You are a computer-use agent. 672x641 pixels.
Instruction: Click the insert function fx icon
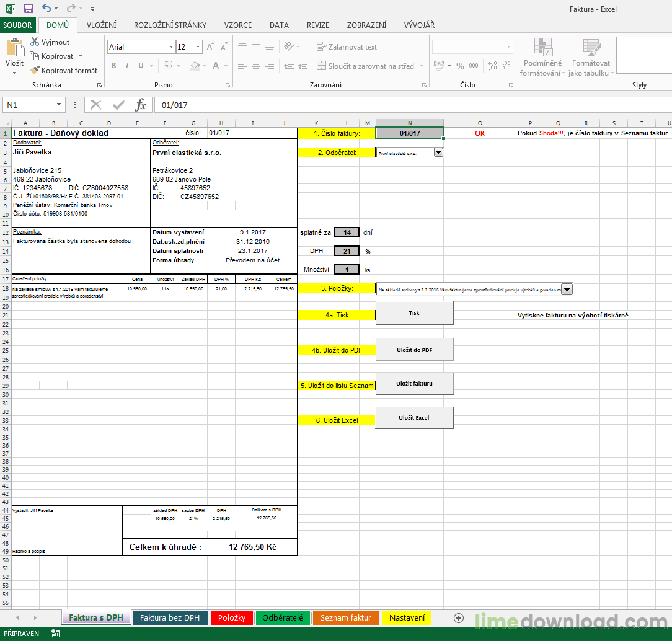[x=141, y=105]
